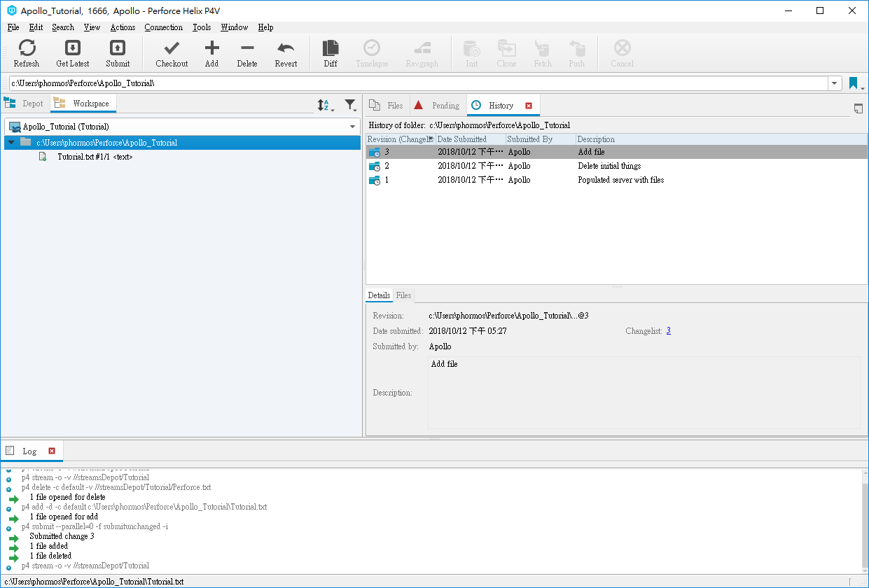Click the Changelist 3 link in Details
Image resolution: width=869 pixels, height=588 pixels.
[668, 330]
